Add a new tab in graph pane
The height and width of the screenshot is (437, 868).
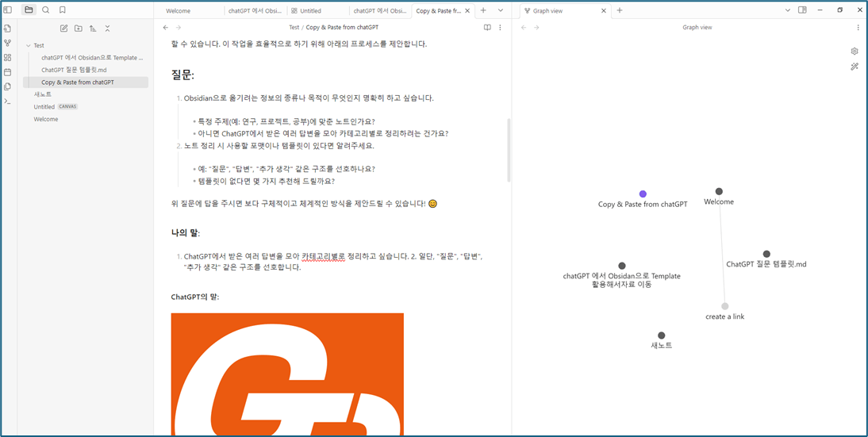coord(620,10)
